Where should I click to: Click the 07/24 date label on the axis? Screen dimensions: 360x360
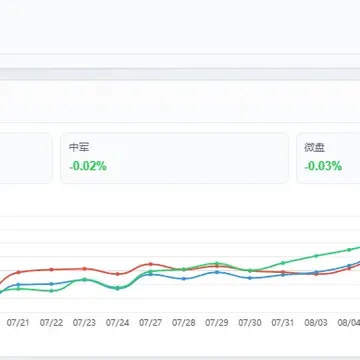click(x=117, y=323)
